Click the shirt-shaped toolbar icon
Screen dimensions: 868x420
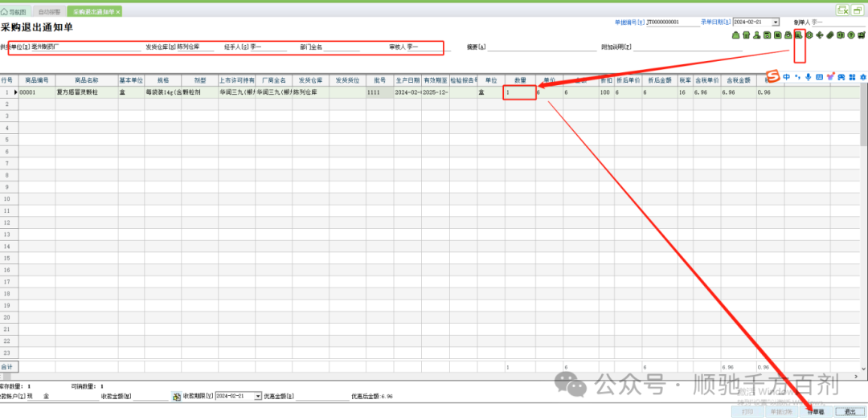(746, 35)
